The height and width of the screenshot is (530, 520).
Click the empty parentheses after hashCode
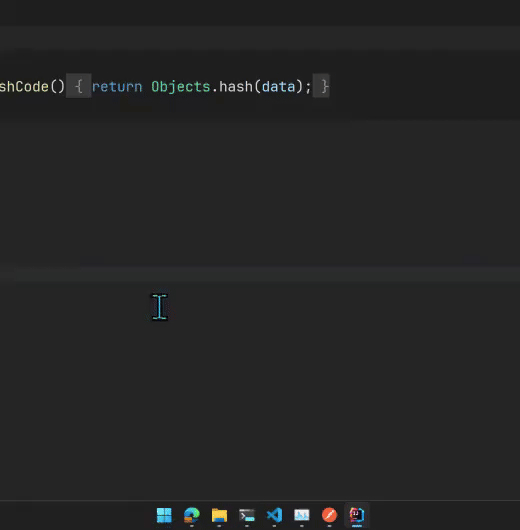(x=57, y=87)
